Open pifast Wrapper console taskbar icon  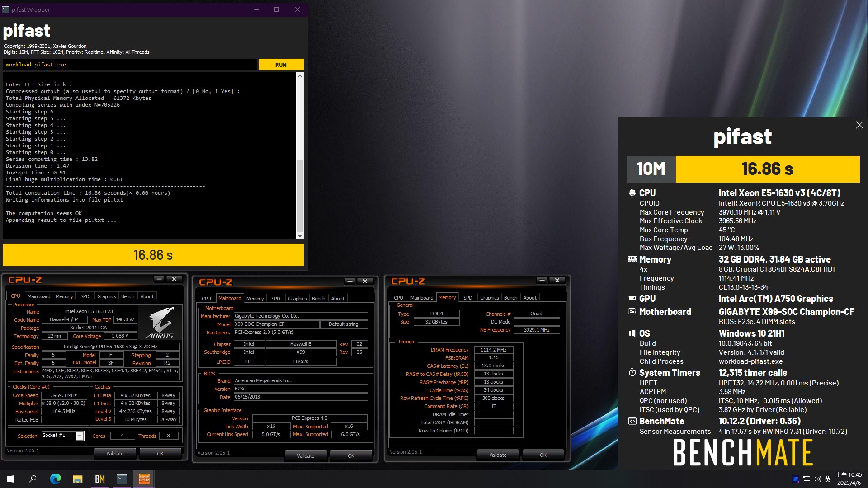tap(122, 479)
